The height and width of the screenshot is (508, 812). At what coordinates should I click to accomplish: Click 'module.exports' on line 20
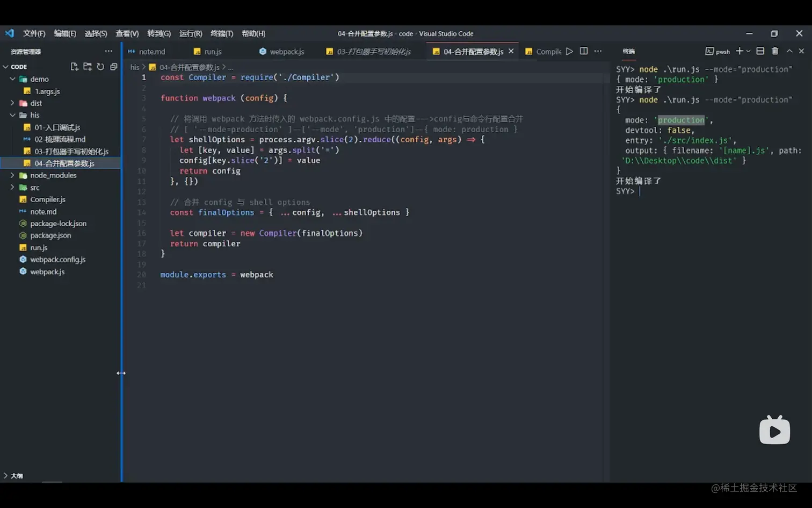[x=193, y=275]
